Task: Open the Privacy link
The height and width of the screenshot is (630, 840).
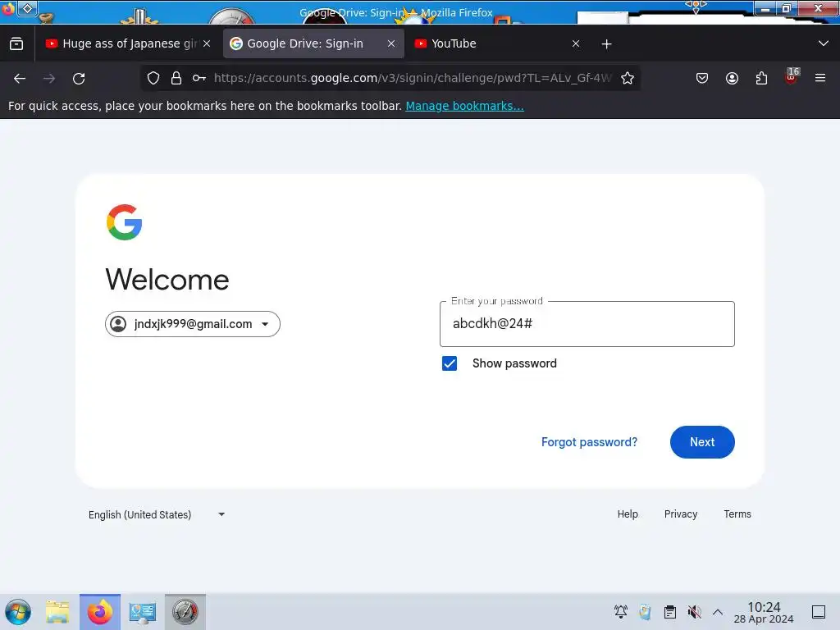Action: pos(680,514)
